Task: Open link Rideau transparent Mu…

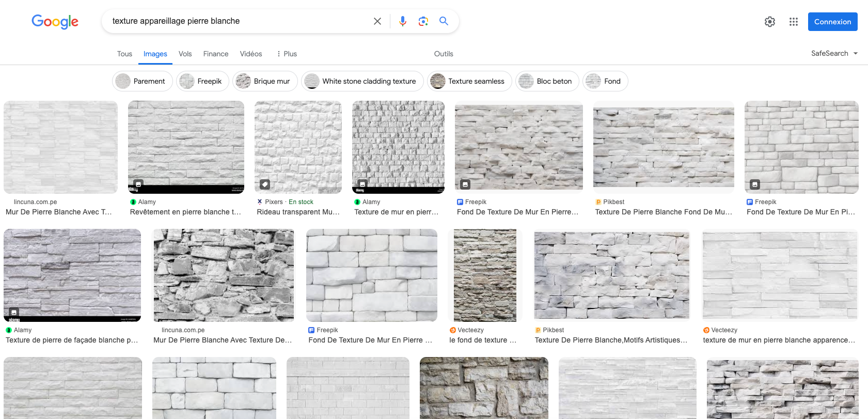Action: point(298,212)
